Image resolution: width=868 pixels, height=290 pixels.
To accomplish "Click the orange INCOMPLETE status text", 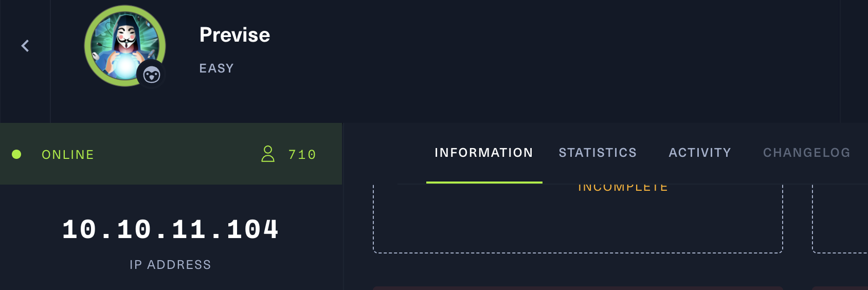I will click(x=623, y=188).
